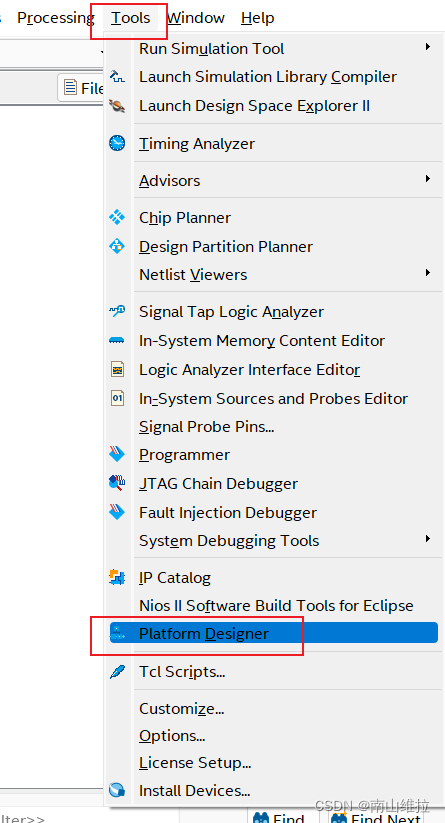The width and height of the screenshot is (445, 823).
Task: Click the Signal Tap Logic Analyzer icon
Action: [117, 311]
